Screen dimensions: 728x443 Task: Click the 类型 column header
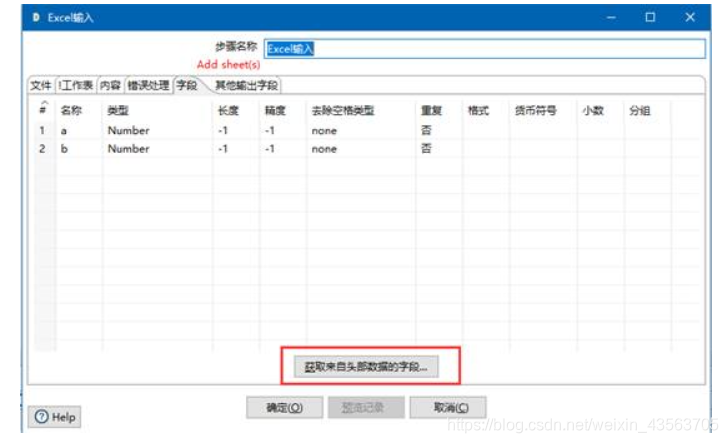pyautogui.click(x=117, y=111)
